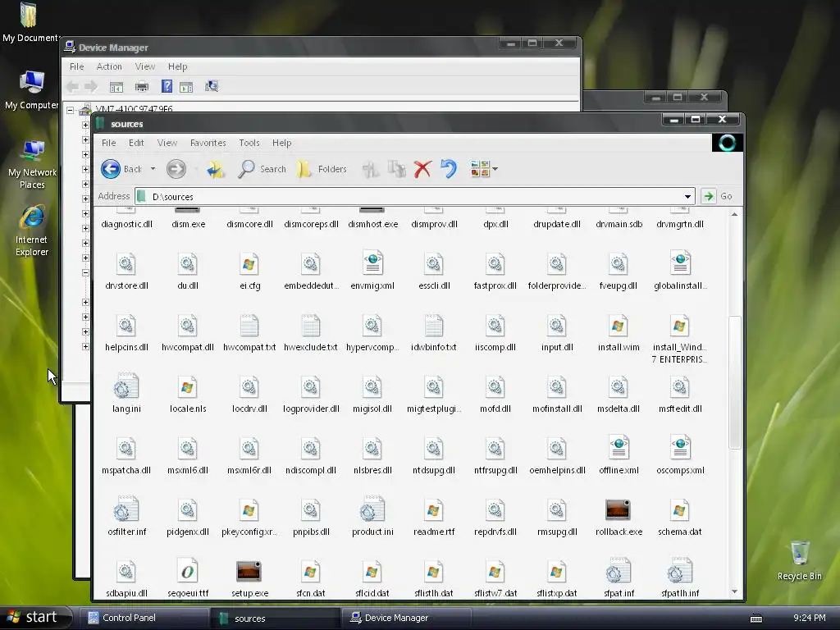Image resolution: width=840 pixels, height=630 pixels.
Task: Click the Forward arrow in sources toolbar
Action: click(176, 169)
